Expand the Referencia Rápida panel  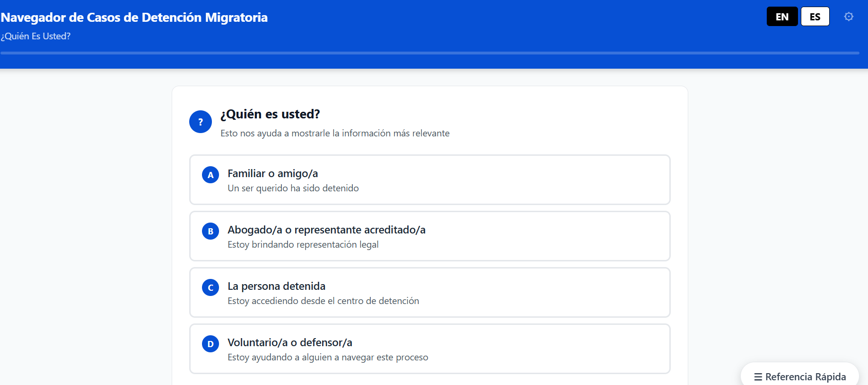click(800, 376)
